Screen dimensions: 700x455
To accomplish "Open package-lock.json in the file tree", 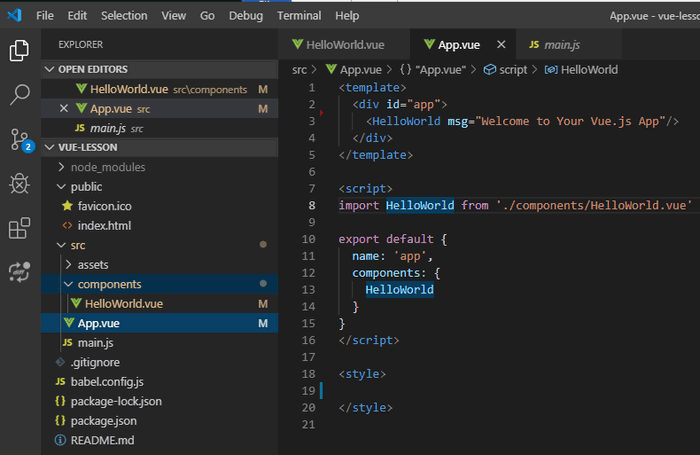I will click(159, 401).
